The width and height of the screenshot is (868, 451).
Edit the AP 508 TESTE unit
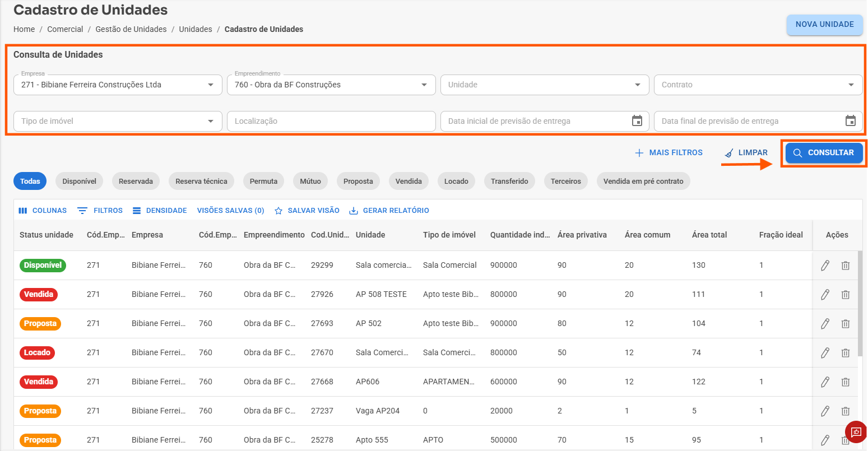[825, 295]
